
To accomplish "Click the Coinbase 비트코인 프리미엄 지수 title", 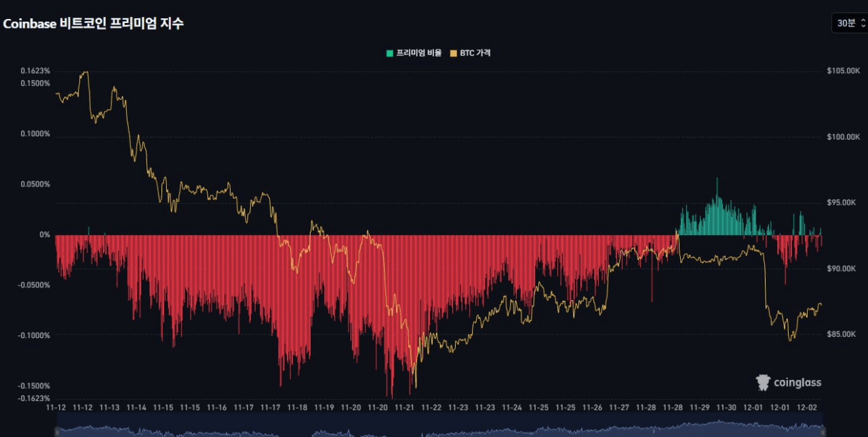I will [x=95, y=23].
